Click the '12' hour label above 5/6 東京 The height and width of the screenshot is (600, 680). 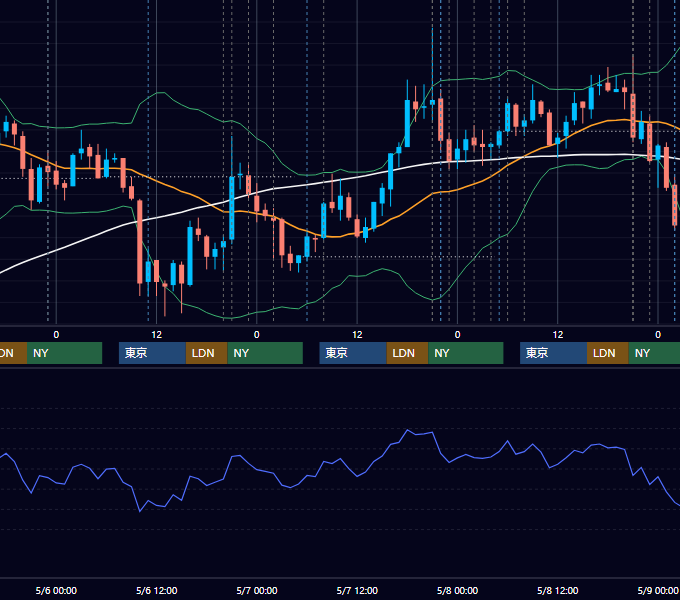pos(157,335)
